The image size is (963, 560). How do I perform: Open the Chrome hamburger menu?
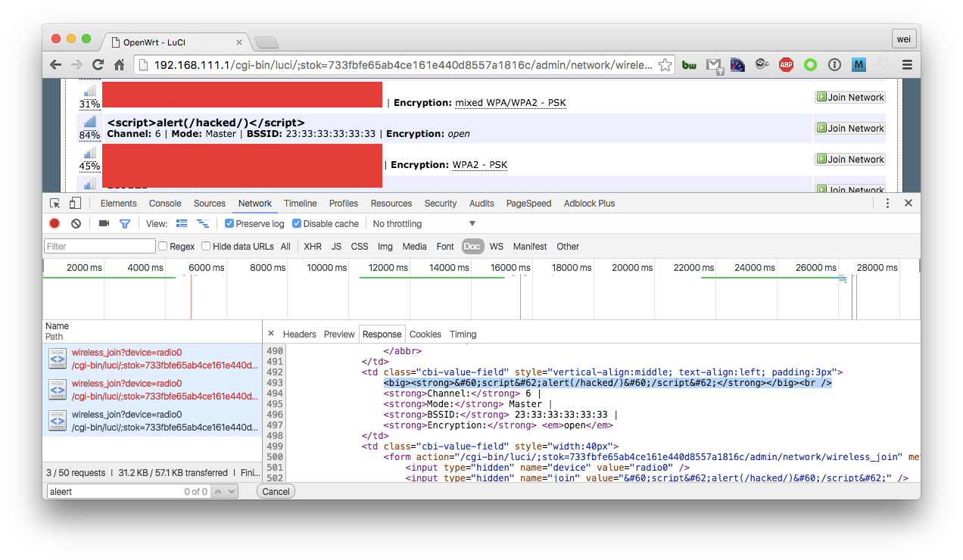907,65
